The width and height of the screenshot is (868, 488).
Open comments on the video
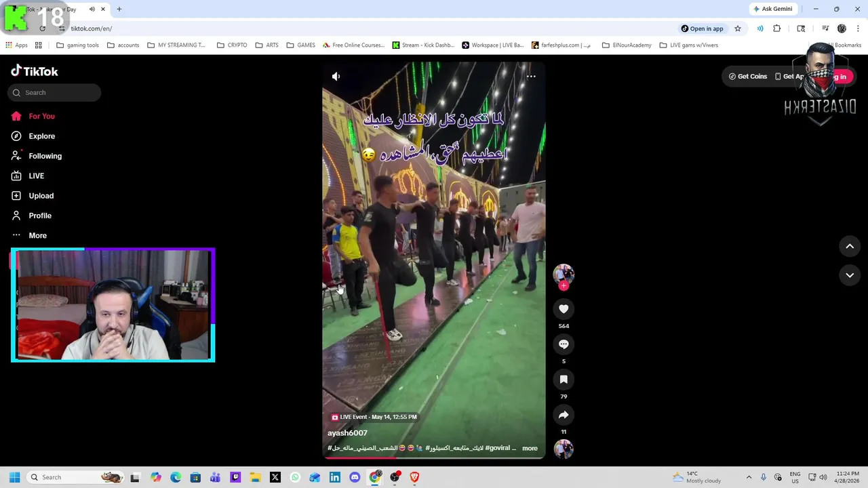[x=564, y=344]
